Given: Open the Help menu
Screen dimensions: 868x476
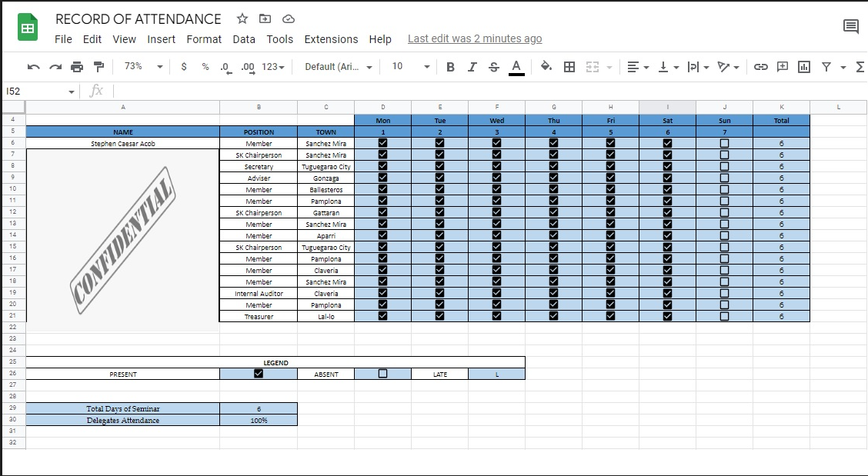Looking at the screenshot, I should 380,39.
